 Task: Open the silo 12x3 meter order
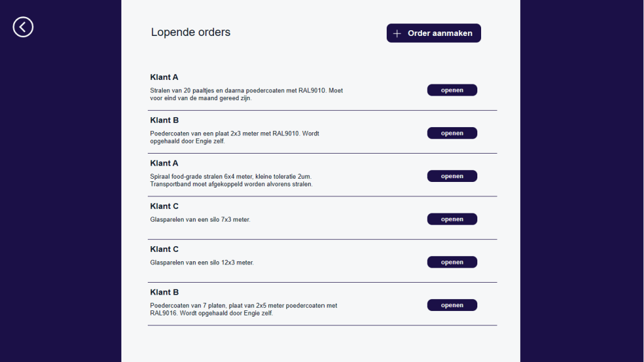(x=452, y=262)
